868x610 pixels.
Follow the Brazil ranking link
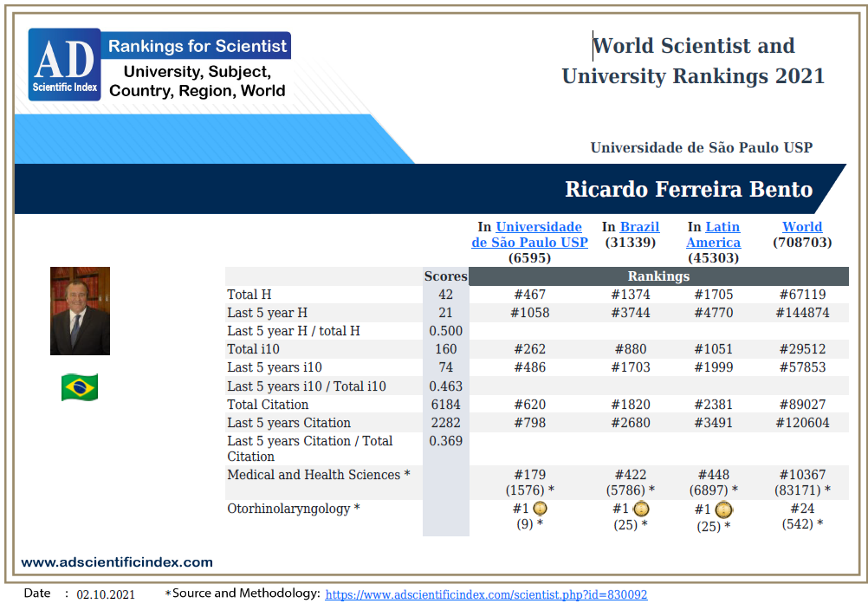639,227
